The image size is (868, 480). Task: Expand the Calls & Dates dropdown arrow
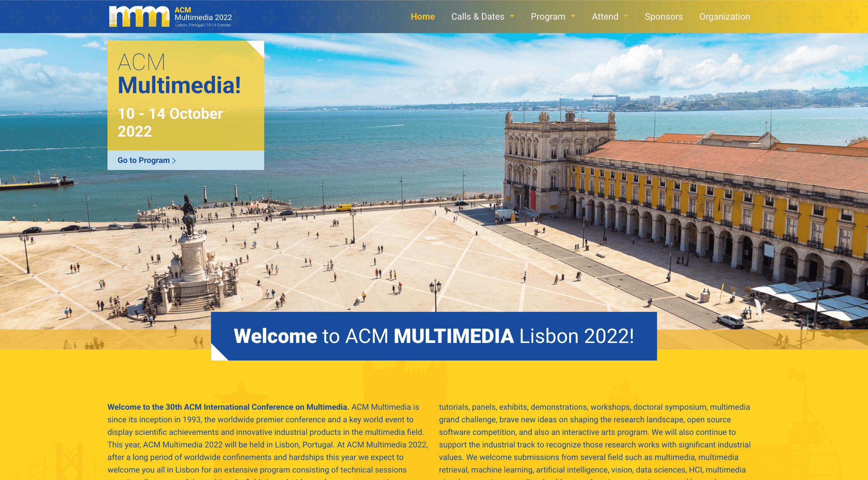pyautogui.click(x=512, y=16)
